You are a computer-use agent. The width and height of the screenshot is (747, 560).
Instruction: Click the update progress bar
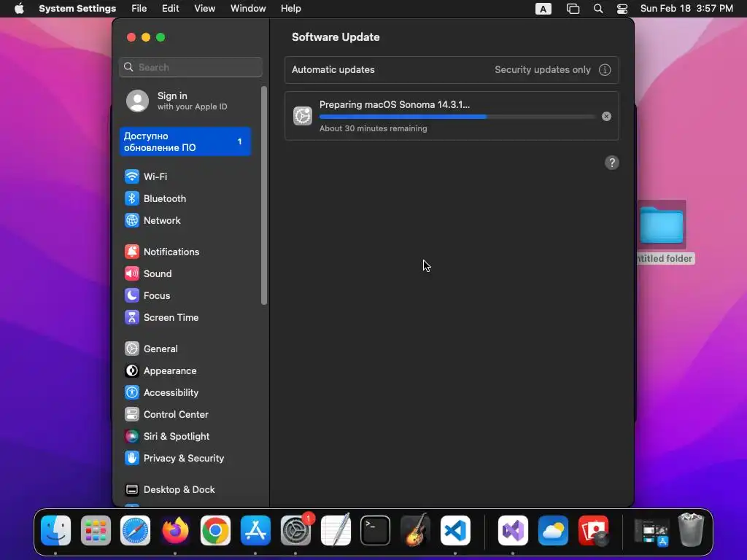click(457, 117)
